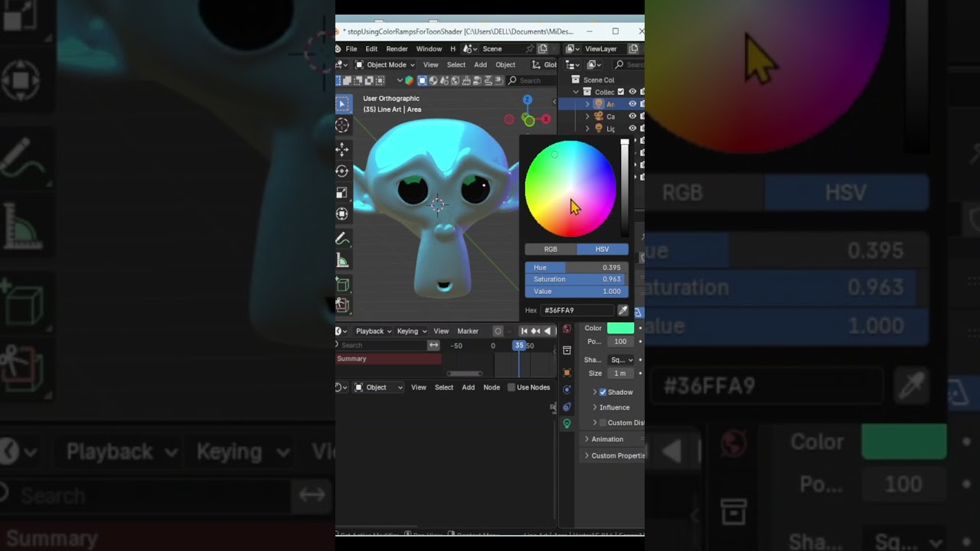Click the Power value field showing 100

(x=621, y=341)
